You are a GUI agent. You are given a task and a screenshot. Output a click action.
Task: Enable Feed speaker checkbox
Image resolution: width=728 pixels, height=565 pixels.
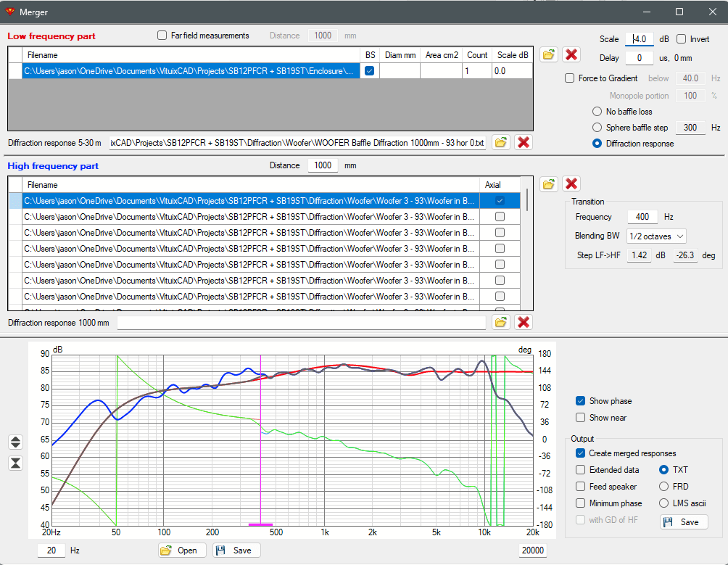coord(580,487)
